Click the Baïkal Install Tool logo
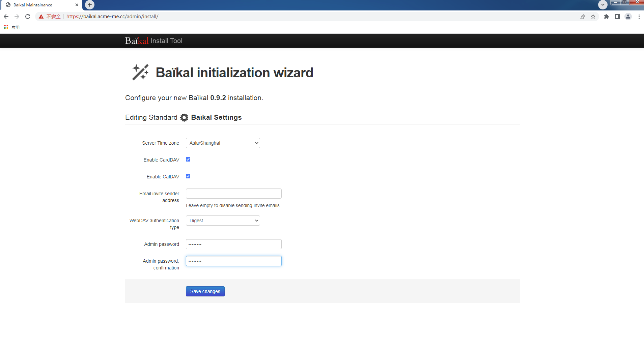Viewport: 644px width, 348px height. pos(153,41)
